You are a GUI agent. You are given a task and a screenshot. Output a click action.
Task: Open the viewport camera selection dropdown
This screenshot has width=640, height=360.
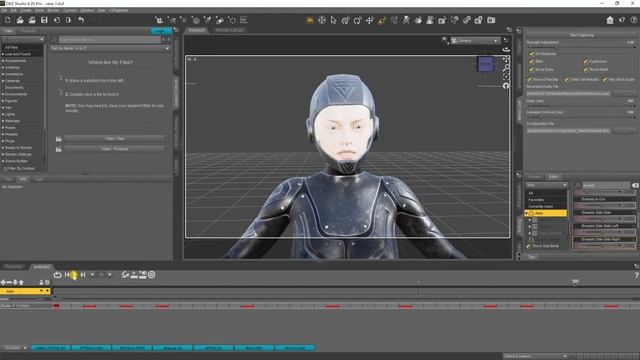(x=475, y=41)
